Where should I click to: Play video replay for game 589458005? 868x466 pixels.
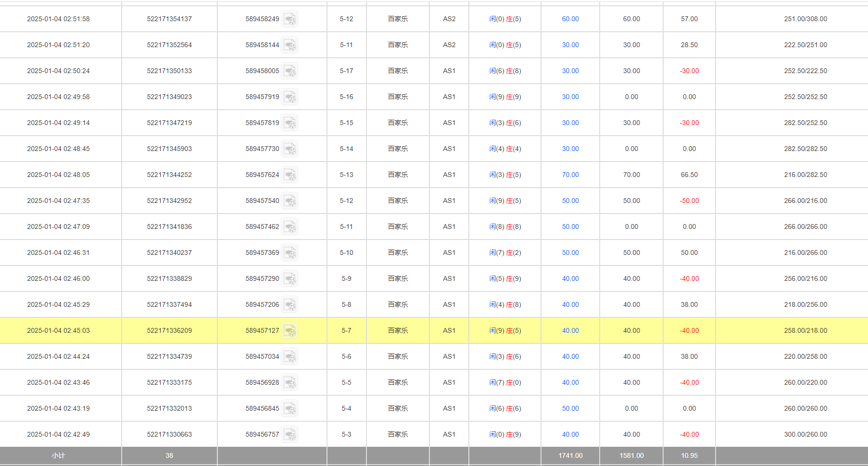pos(289,71)
